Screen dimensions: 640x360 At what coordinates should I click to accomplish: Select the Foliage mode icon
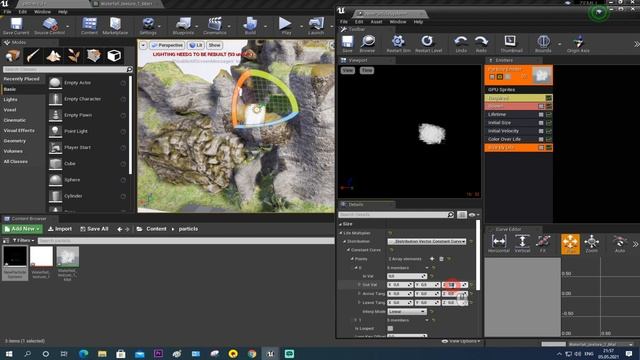pos(73,56)
